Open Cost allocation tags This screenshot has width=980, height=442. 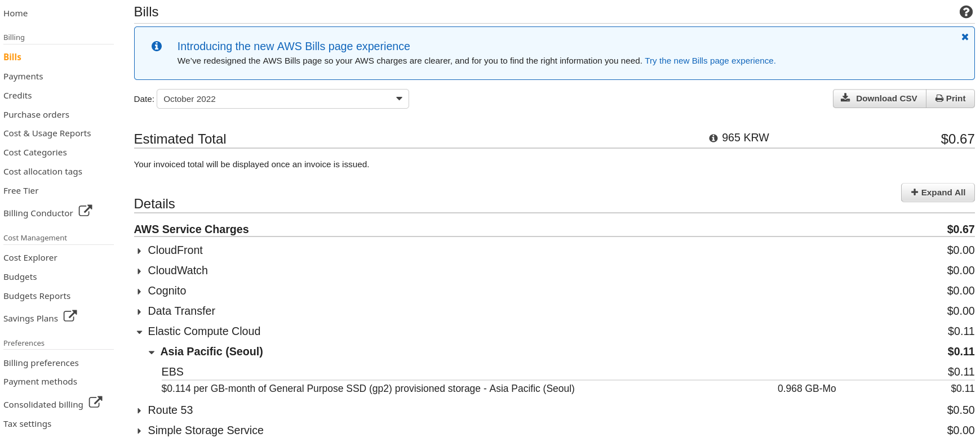(43, 172)
